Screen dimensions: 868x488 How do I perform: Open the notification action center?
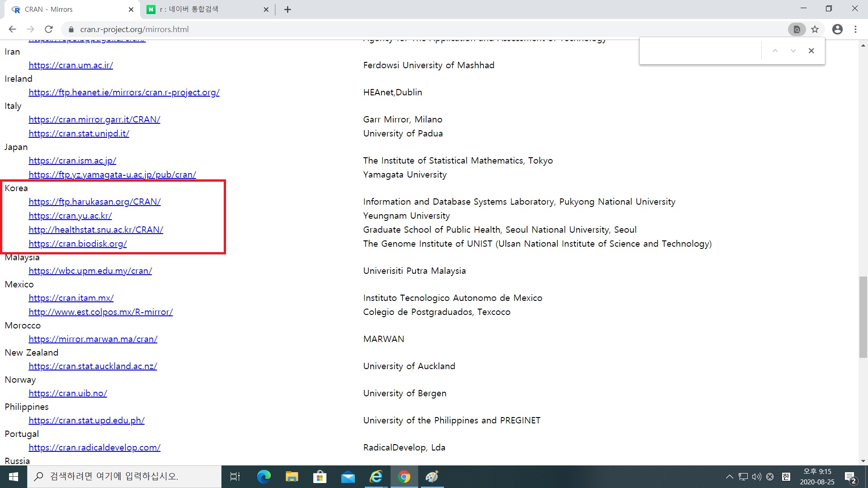click(x=850, y=477)
